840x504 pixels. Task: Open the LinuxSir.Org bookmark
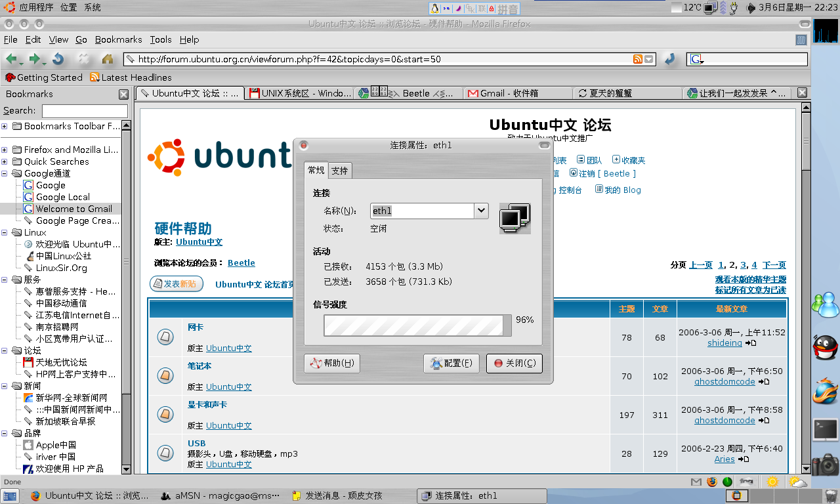coord(61,268)
